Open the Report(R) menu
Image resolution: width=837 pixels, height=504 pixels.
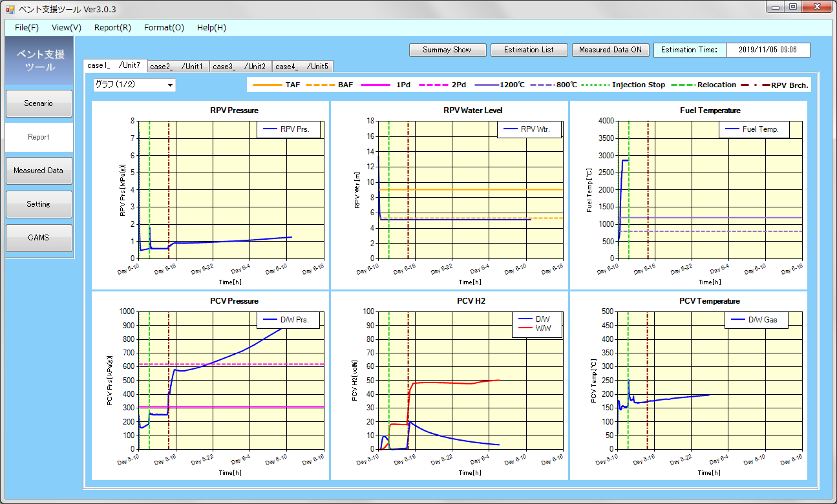(112, 28)
